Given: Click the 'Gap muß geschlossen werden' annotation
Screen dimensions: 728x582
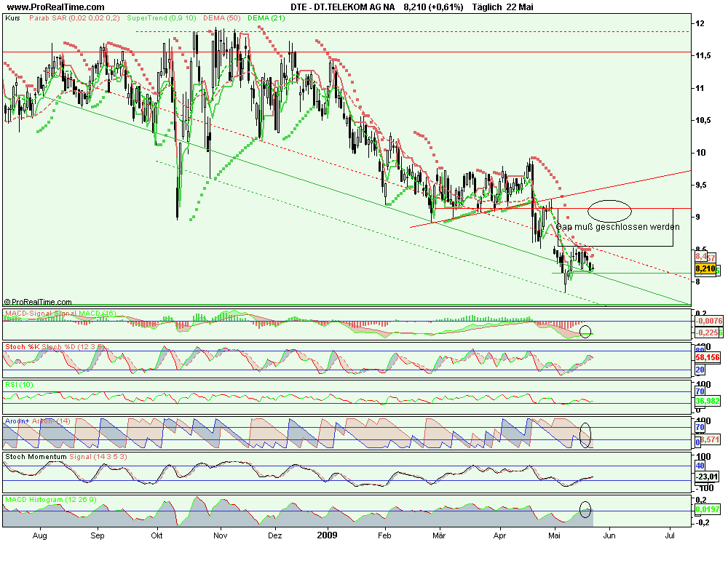Looking at the screenshot, I should (x=618, y=227).
